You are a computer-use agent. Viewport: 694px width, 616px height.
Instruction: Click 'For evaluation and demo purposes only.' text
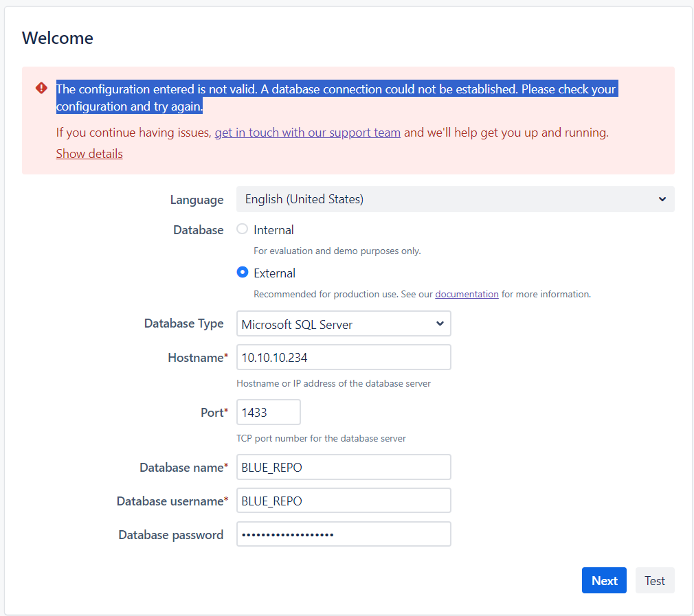[337, 251]
